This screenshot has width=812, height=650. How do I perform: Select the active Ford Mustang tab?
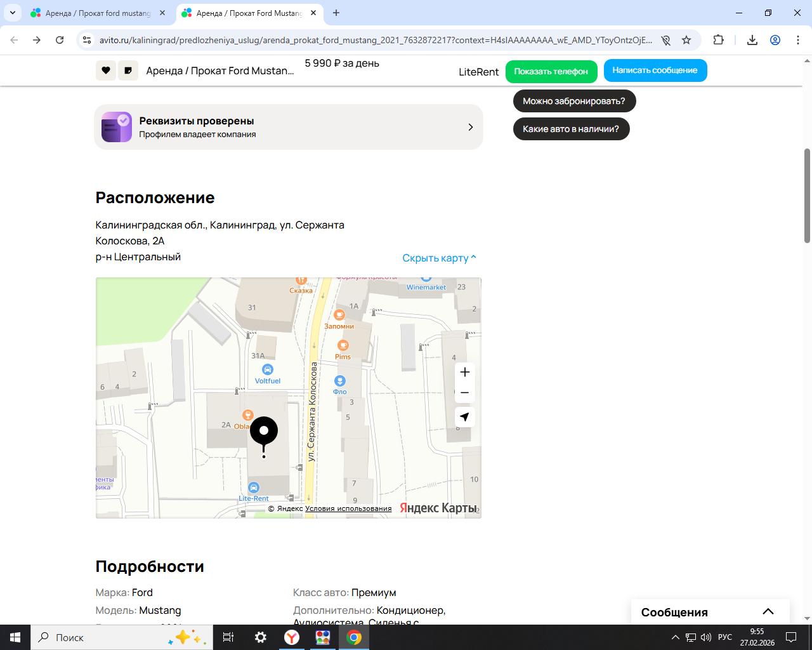pyautogui.click(x=248, y=13)
